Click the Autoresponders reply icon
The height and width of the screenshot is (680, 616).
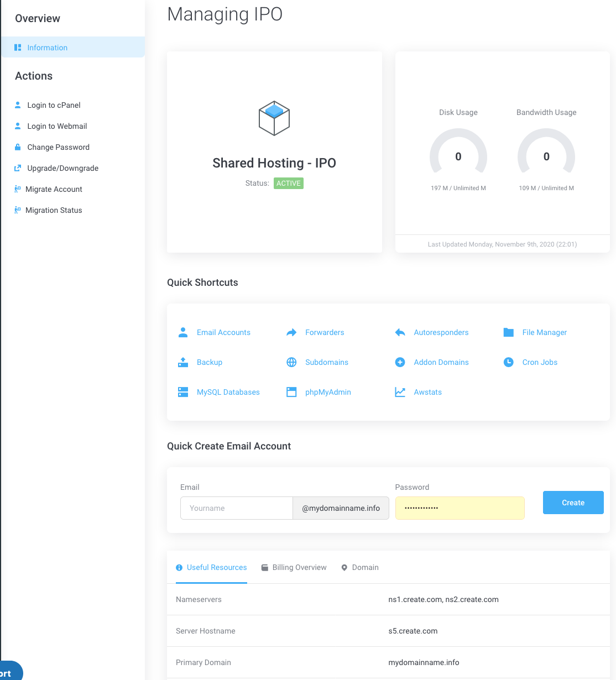tap(400, 332)
